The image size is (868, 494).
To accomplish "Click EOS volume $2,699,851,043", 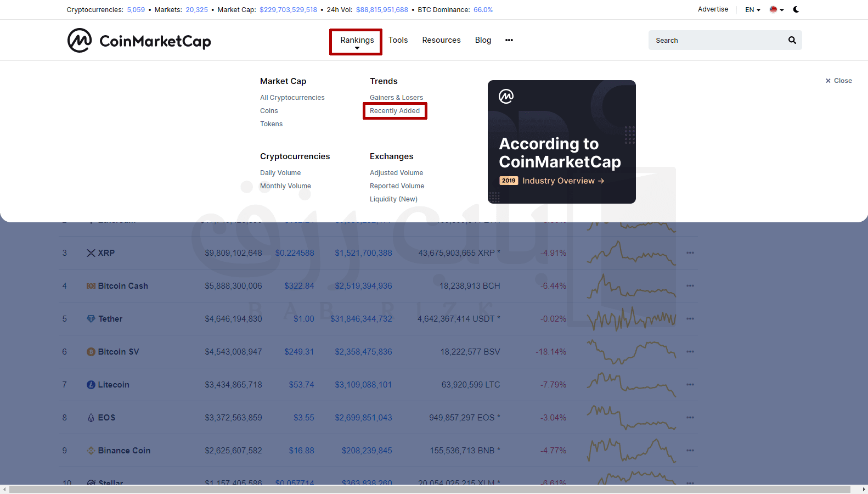I will pyautogui.click(x=363, y=418).
